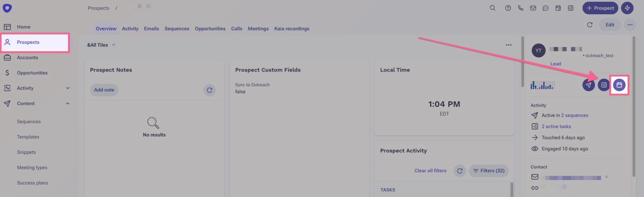Open Sequences in the Content sidebar
This screenshot has width=644, height=197.
29,122
